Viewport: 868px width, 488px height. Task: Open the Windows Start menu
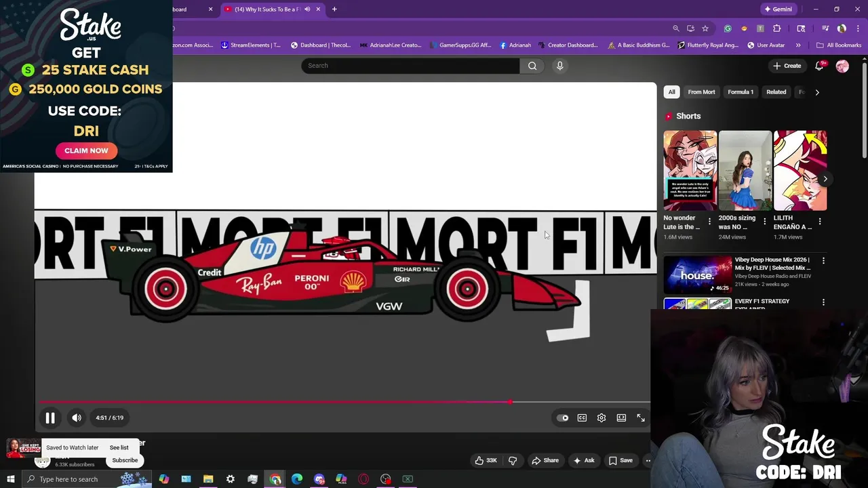pos(10,479)
